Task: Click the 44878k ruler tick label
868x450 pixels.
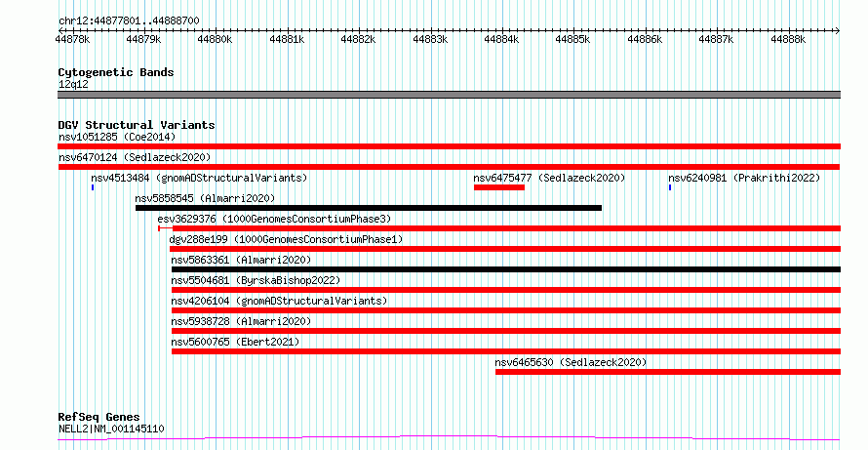Action: (x=72, y=39)
